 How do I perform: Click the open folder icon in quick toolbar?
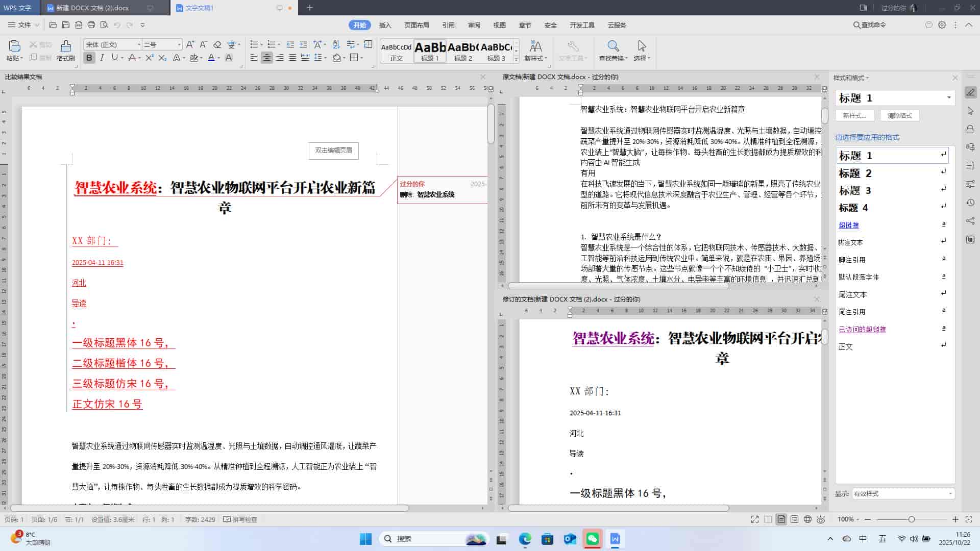[53, 24]
